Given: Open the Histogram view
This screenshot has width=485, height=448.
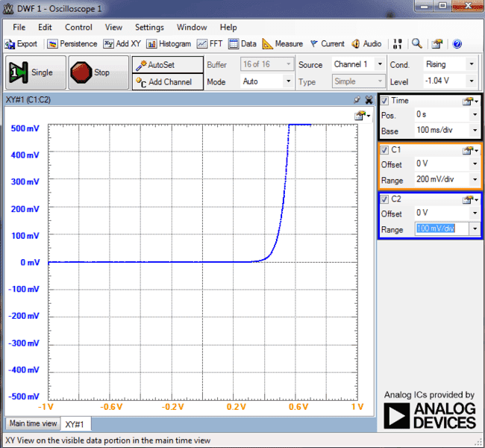Looking at the screenshot, I should pyautogui.click(x=169, y=44).
